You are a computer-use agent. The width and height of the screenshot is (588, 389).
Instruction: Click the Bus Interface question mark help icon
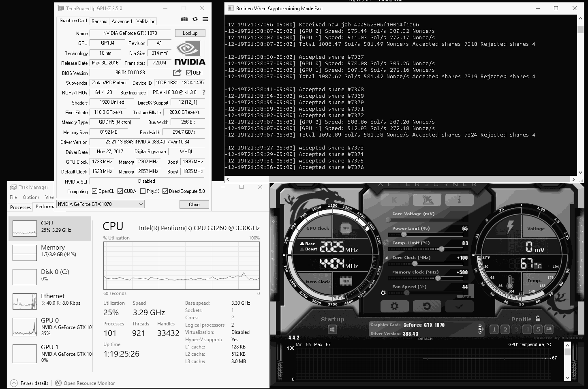(204, 92)
